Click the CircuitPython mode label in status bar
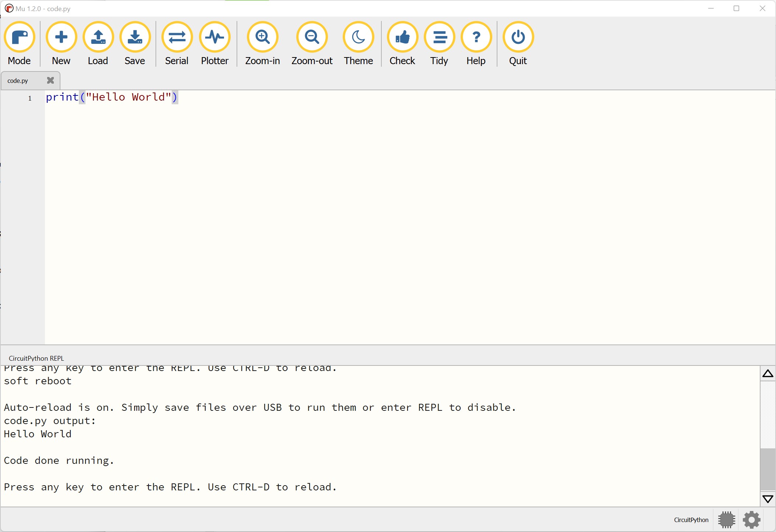This screenshot has width=776, height=532. click(x=691, y=520)
